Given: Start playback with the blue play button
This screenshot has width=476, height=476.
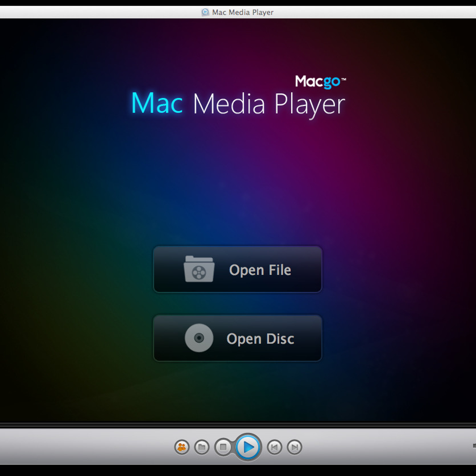Looking at the screenshot, I should (248, 447).
